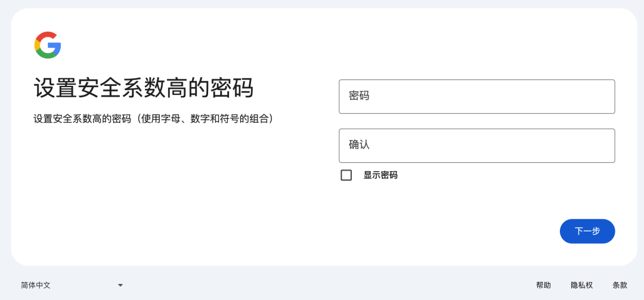Click the 密码 placeholder label
The image size is (644, 300).
click(359, 95)
